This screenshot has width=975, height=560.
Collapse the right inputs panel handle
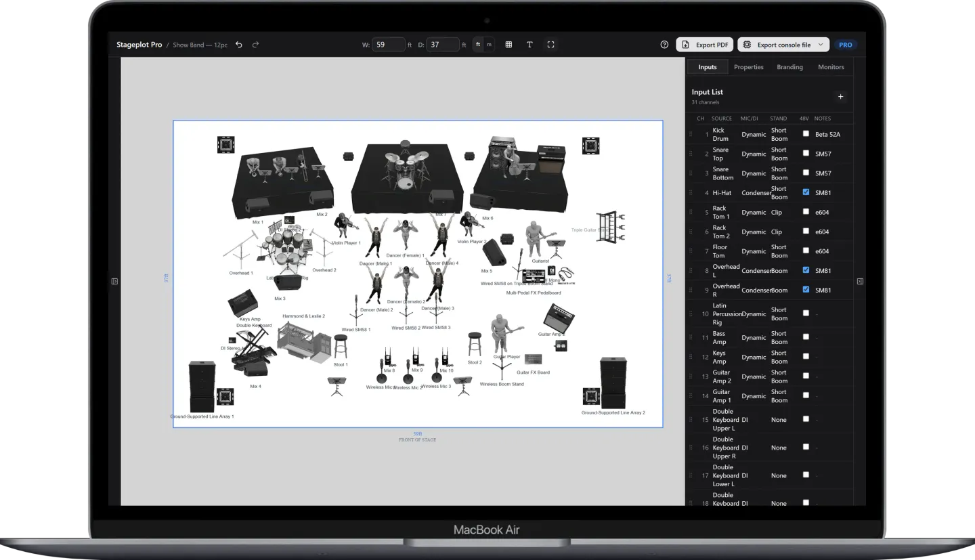[x=860, y=281]
